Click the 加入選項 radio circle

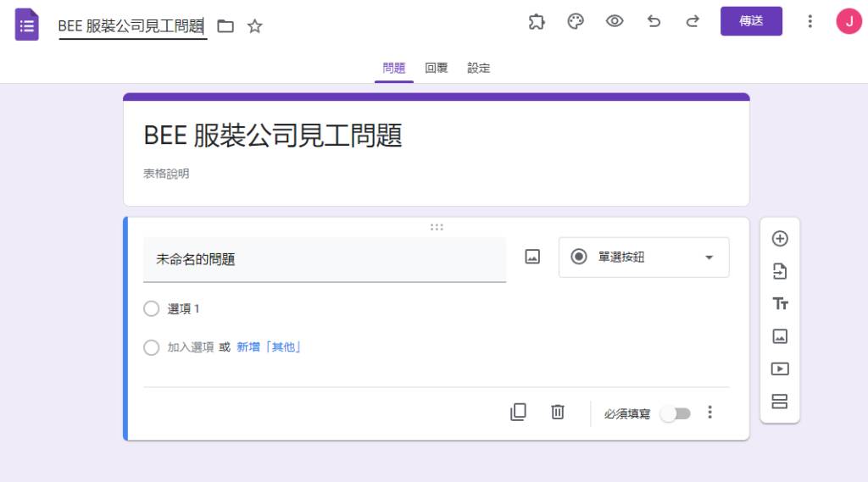pos(151,347)
